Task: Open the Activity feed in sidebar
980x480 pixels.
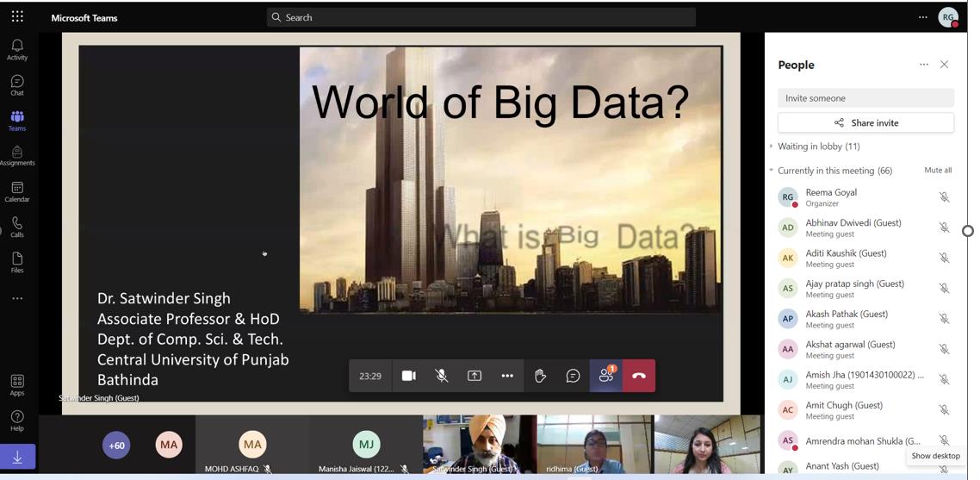Action: (17, 49)
